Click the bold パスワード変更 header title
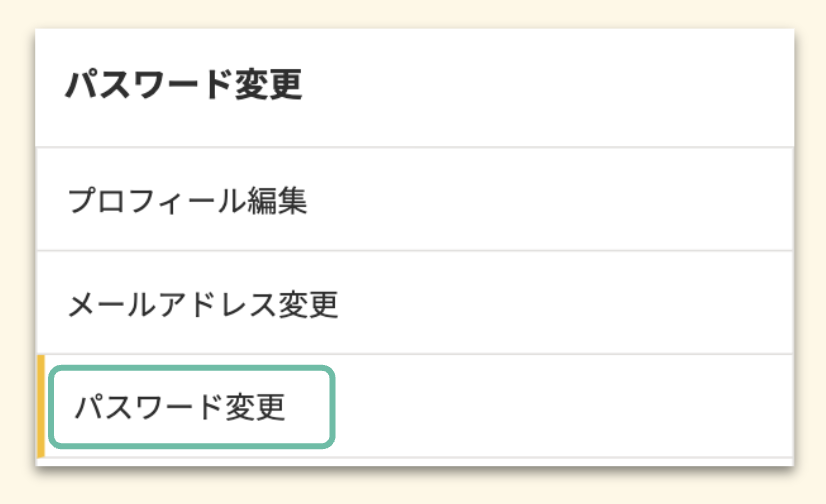The image size is (826, 504). tap(184, 87)
